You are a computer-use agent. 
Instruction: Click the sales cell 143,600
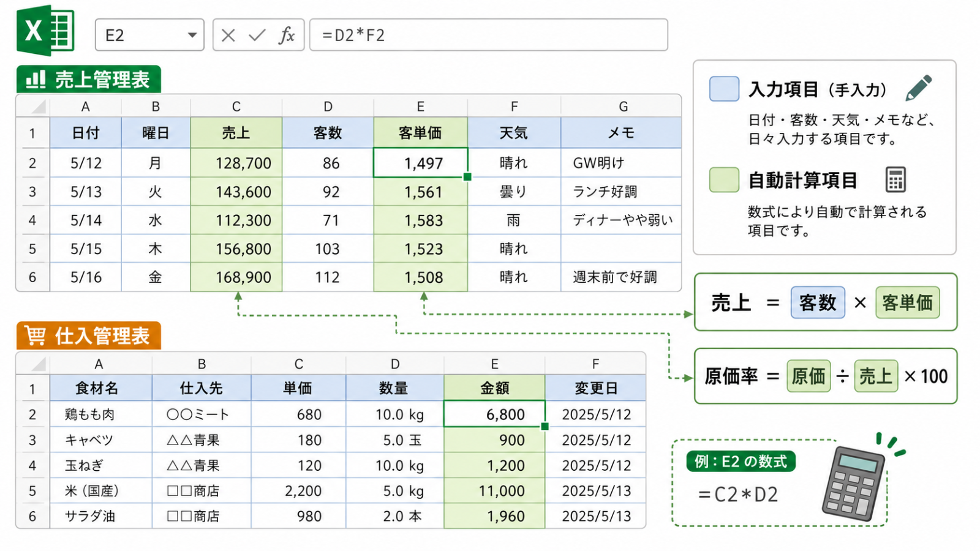coord(236,192)
